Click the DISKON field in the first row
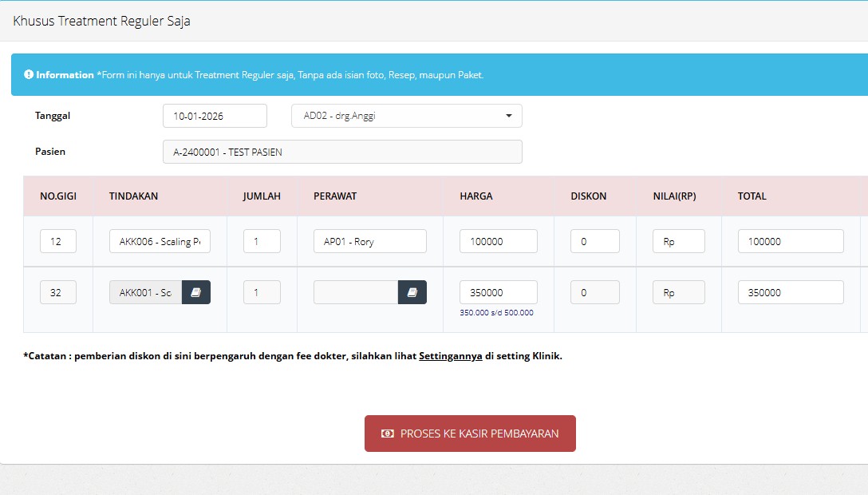868x495 pixels. (x=594, y=241)
